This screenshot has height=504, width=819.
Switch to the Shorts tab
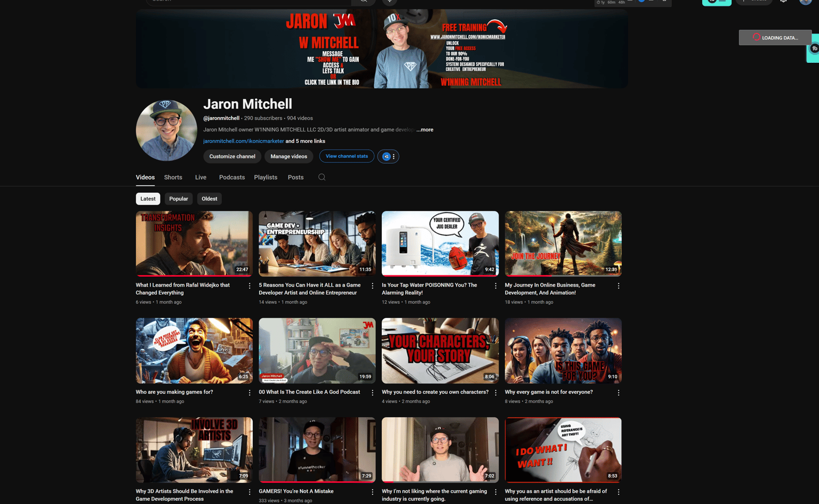[173, 177]
